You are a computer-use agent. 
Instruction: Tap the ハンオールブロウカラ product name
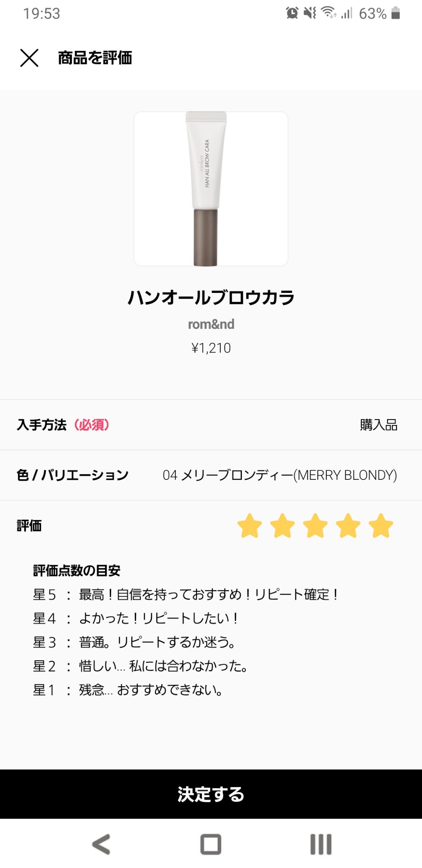click(211, 298)
